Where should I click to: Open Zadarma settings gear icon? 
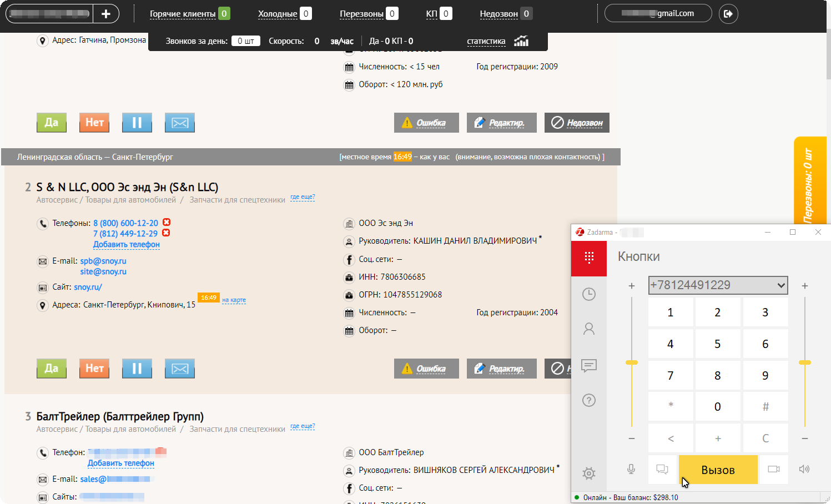pyautogui.click(x=589, y=473)
